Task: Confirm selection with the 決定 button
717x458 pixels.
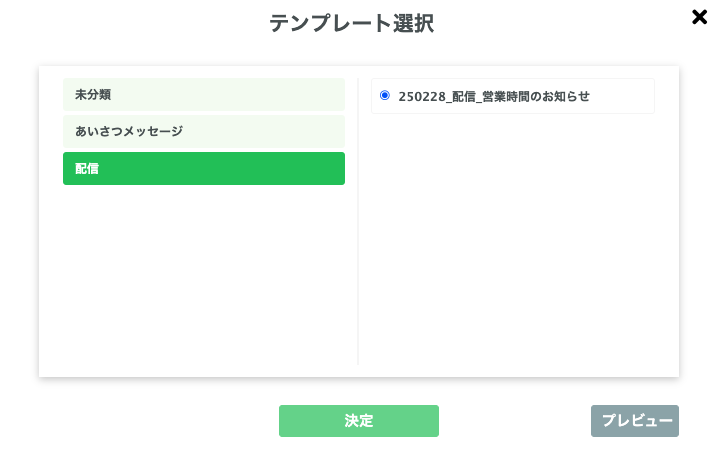Action: tap(358, 421)
